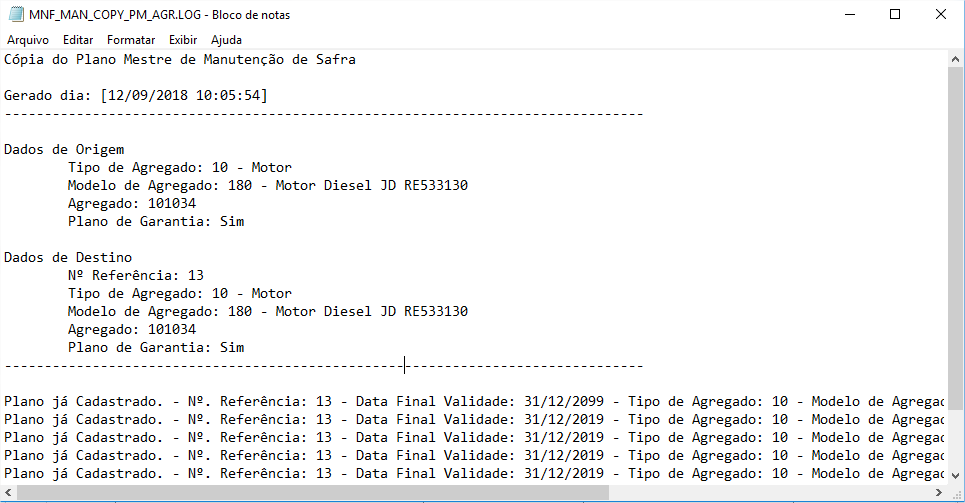
Task: Click the 'Dados de Origem' heading text
Action: coord(64,150)
